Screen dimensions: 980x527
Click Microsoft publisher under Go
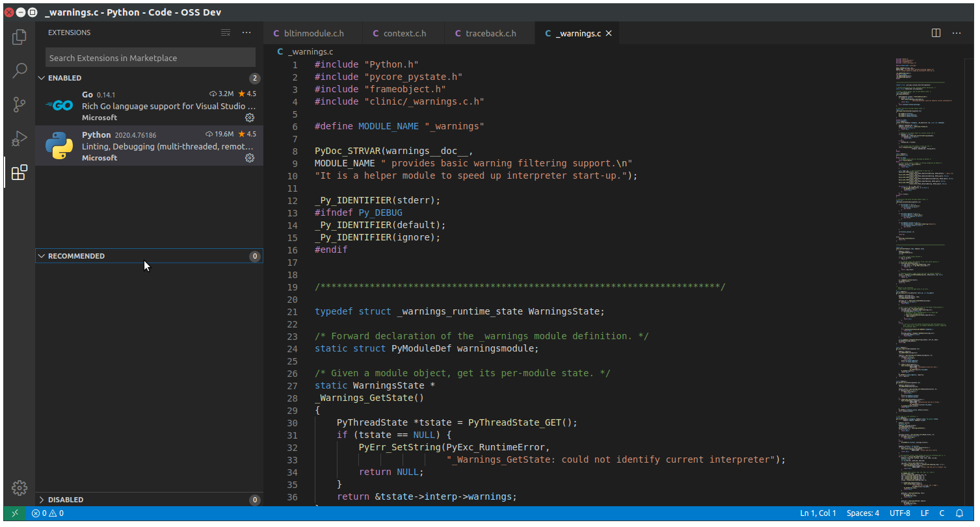click(99, 118)
